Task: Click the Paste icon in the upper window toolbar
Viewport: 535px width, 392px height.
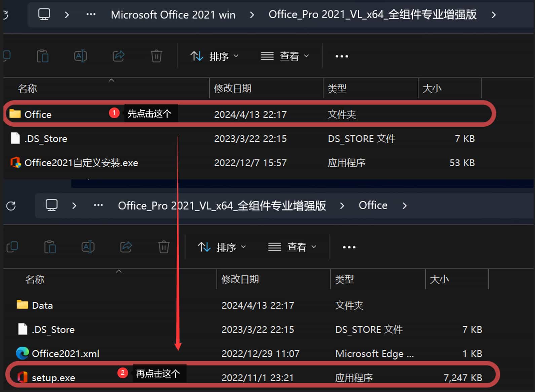Action: [x=43, y=56]
